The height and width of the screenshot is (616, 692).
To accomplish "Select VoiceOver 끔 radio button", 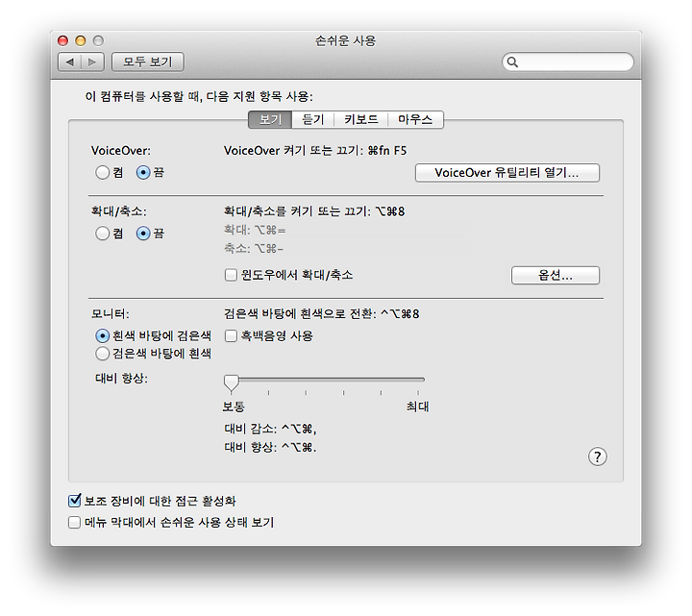I will click(x=143, y=172).
